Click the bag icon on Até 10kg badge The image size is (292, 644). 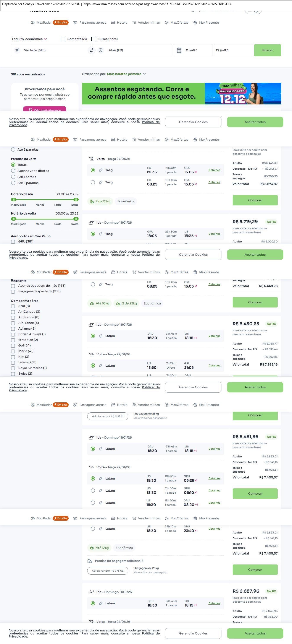point(92,303)
